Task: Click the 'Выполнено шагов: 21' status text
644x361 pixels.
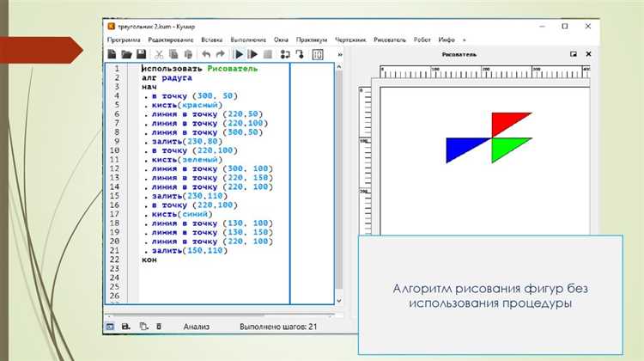Action: pyautogui.click(x=278, y=327)
